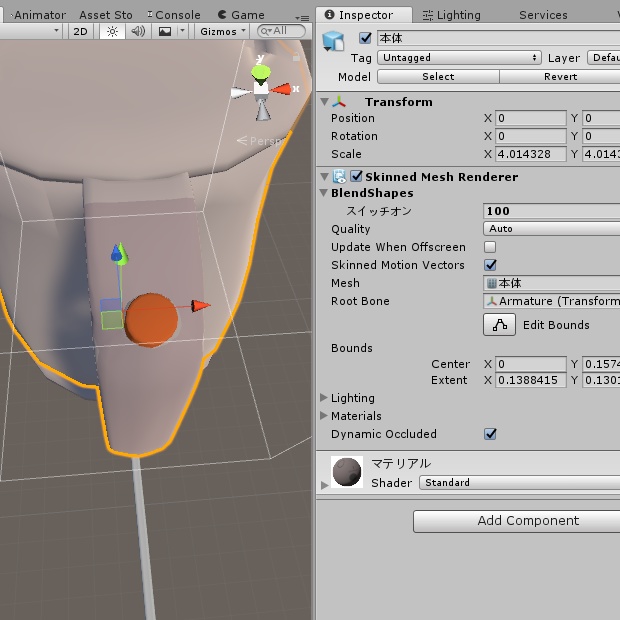Click the Mesh field 本体
Viewport: 620px width, 620px height.
[x=551, y=283]
